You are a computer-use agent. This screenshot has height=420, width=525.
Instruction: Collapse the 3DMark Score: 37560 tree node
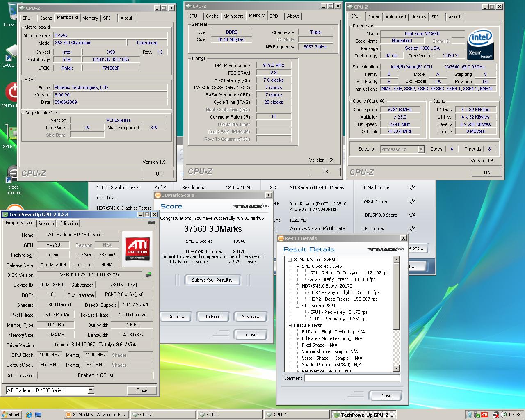coord(290,260)
